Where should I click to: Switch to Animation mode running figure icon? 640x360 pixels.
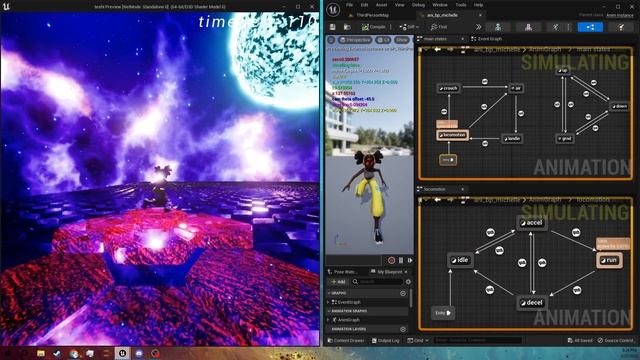[x=555, y=27]
